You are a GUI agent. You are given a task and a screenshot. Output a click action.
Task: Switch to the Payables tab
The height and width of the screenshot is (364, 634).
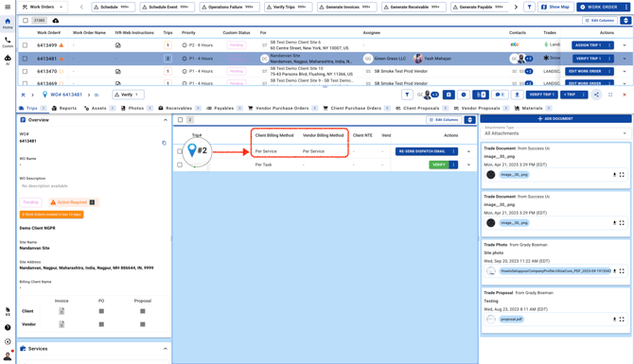[x=224, y=109]
